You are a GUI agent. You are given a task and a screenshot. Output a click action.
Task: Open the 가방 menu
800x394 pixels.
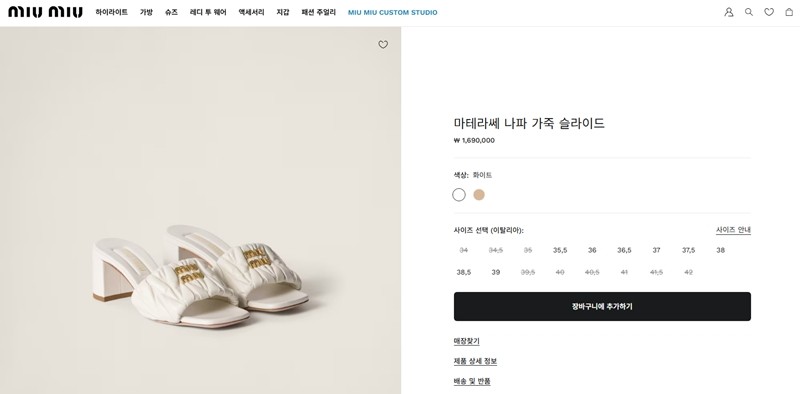coord(146,12)
